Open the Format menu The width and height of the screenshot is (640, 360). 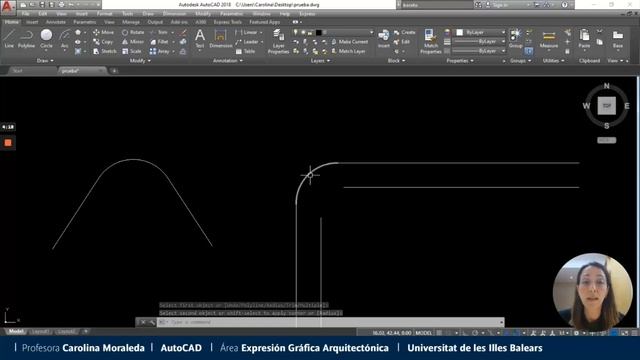pyautogui.click(x=104, y=13)
